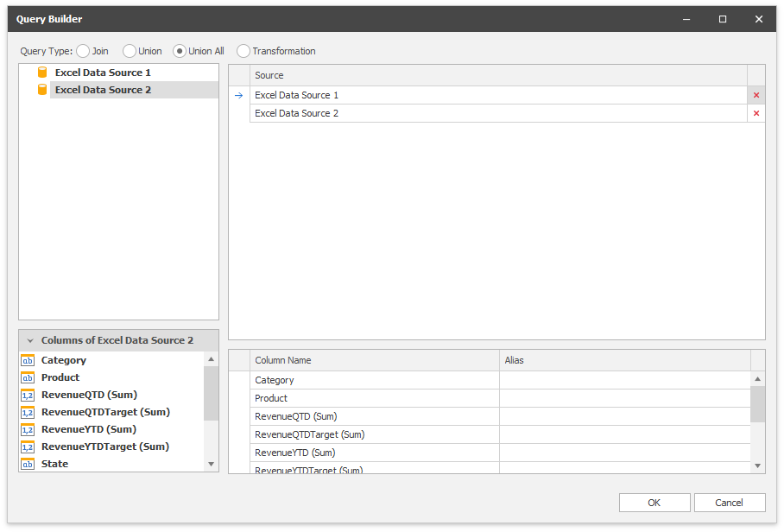Click the text-type icon beside Category

click(28, 360)
